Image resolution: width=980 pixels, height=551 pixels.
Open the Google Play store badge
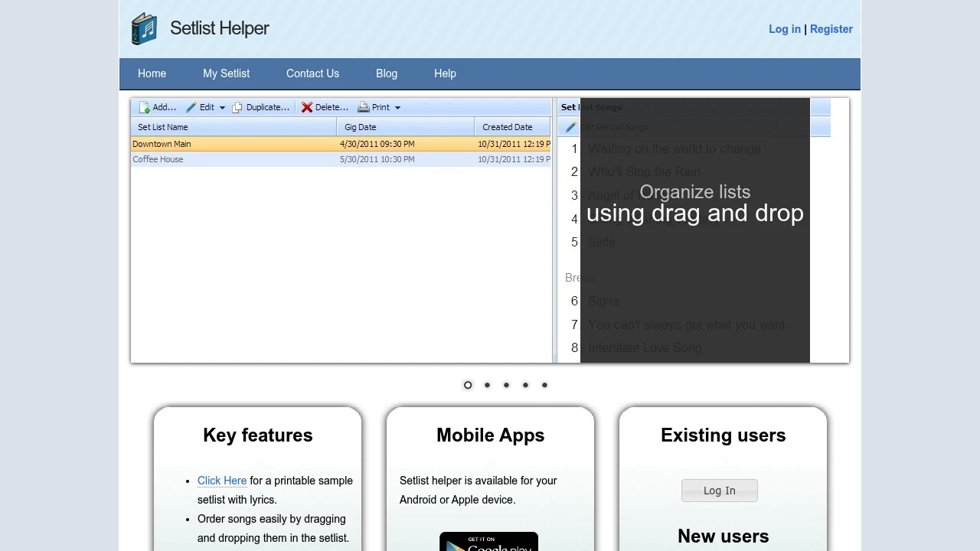488,541
